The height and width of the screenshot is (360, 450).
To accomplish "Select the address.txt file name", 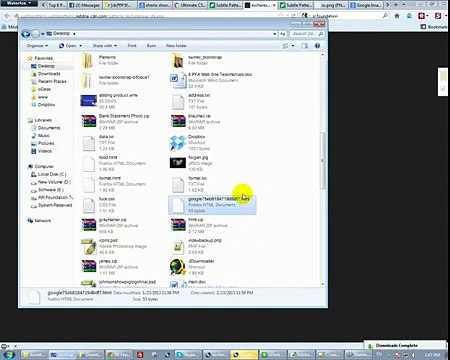I will 199,95.
